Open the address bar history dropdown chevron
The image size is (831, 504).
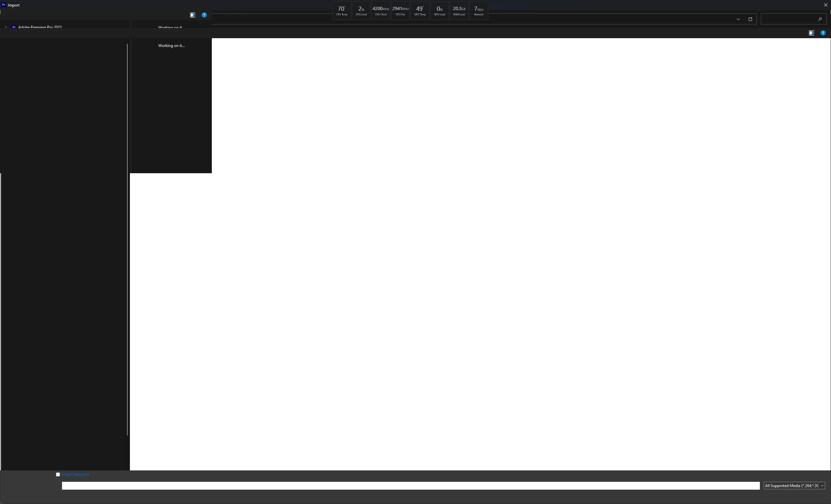[738, 19]
